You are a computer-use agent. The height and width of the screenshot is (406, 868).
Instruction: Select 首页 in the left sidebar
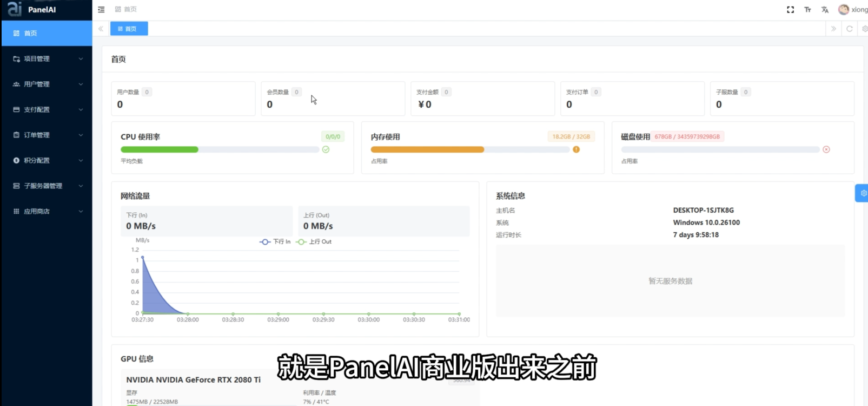[x=47, y=33]
